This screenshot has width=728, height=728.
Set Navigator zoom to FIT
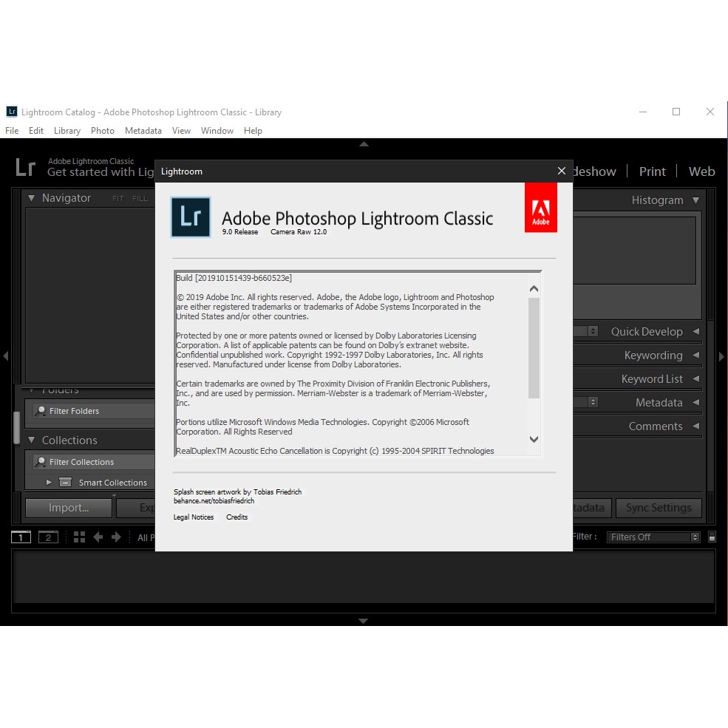pyautogui.click(x=118, y=198)
